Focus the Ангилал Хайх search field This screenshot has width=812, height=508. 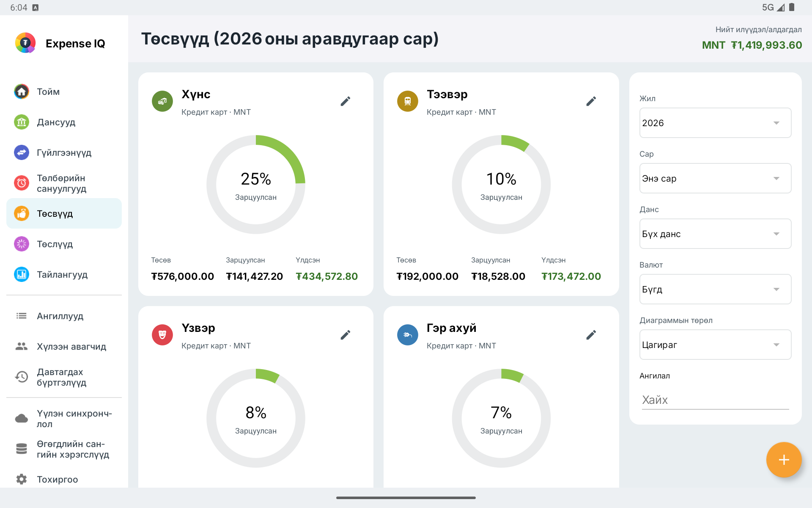(x=715, y=400)
